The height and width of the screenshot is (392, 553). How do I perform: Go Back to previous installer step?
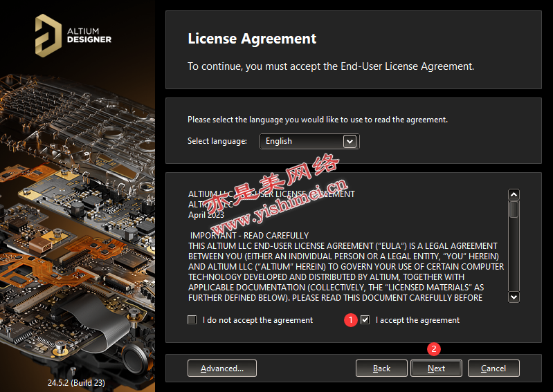click(381, 368)
